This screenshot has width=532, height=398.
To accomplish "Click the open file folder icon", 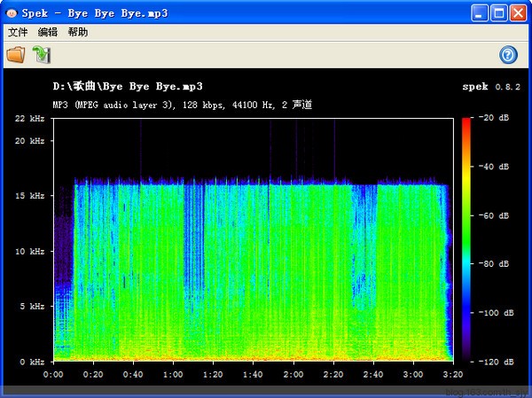I will [16, 55].
